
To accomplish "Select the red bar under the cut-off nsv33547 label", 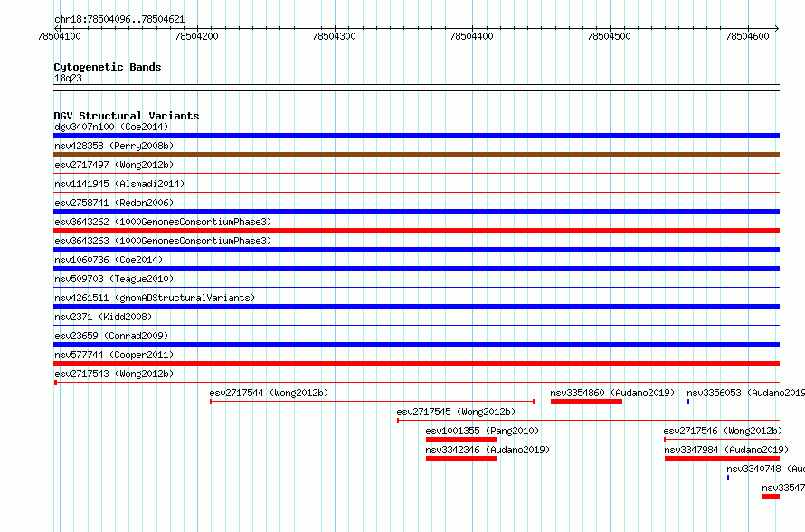I will click(772, 497).
